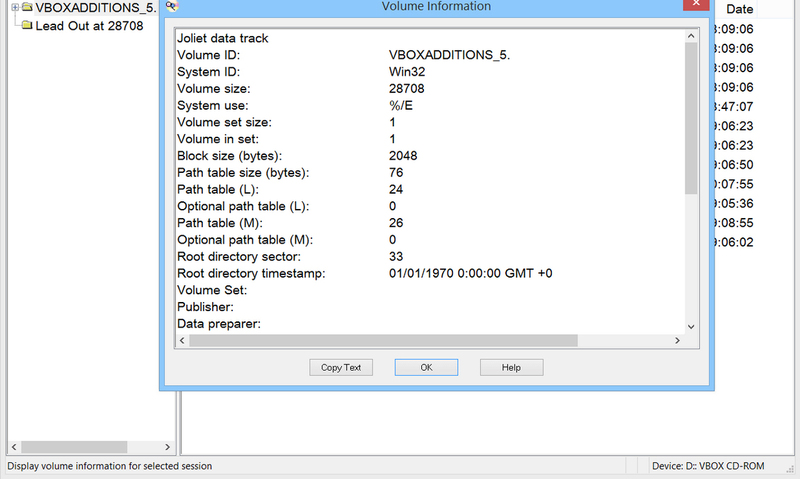Click the Data preparer label

[219, 324]
